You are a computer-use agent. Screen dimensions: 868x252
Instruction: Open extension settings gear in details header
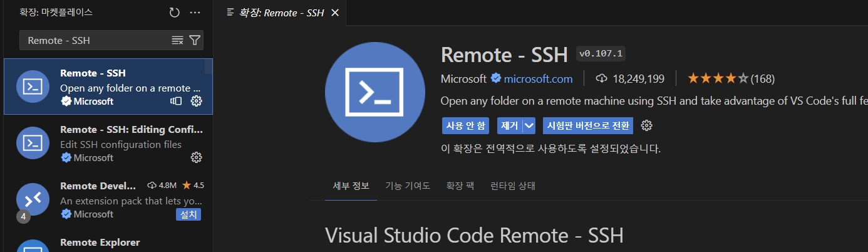click(647, 125)
